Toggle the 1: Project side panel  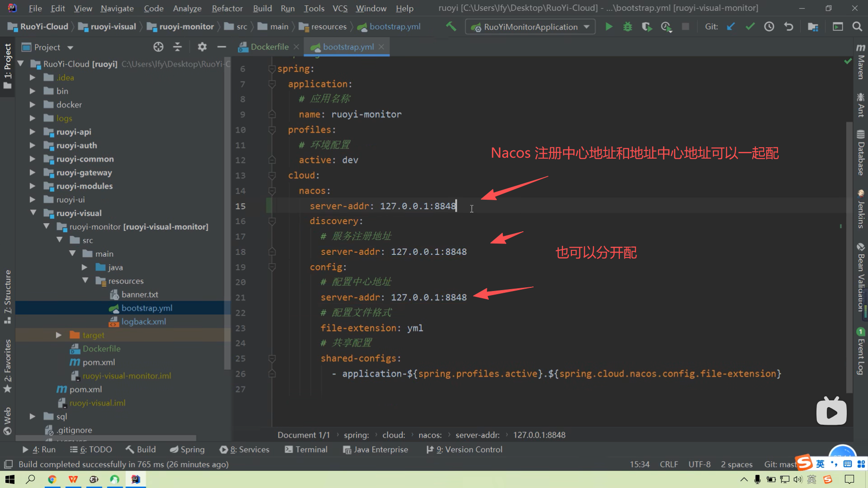coord(7,66)
